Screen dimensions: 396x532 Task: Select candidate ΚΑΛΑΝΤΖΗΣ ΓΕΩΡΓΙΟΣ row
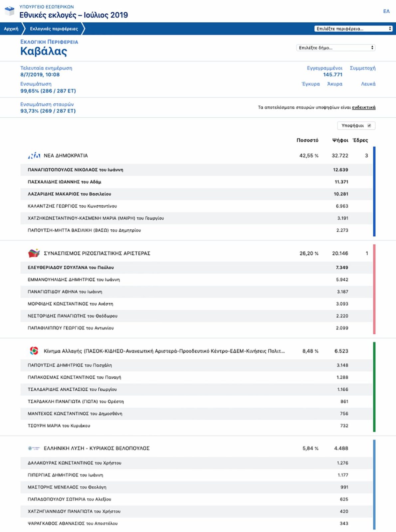[x=196, y=206]
